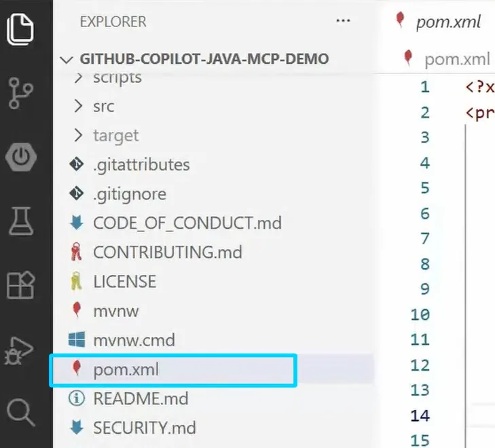Open CODE_OF_CONDUCT.md file

[x=187, y=223]
